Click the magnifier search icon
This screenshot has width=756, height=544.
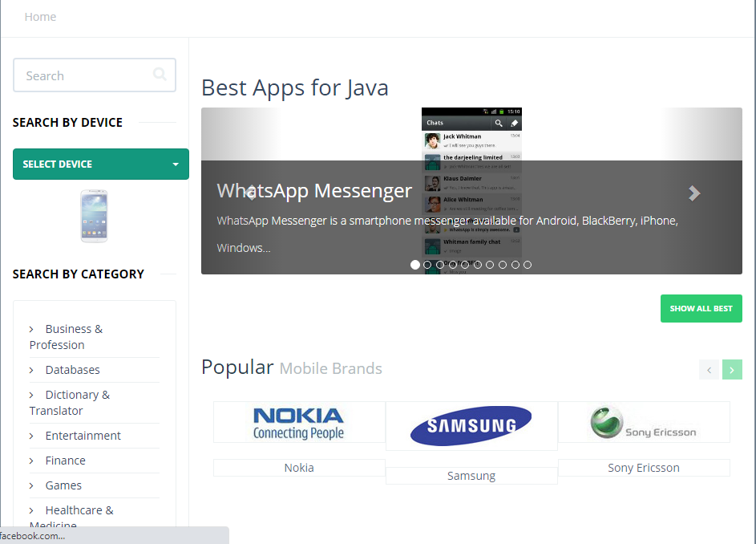[x=160, y=74]
